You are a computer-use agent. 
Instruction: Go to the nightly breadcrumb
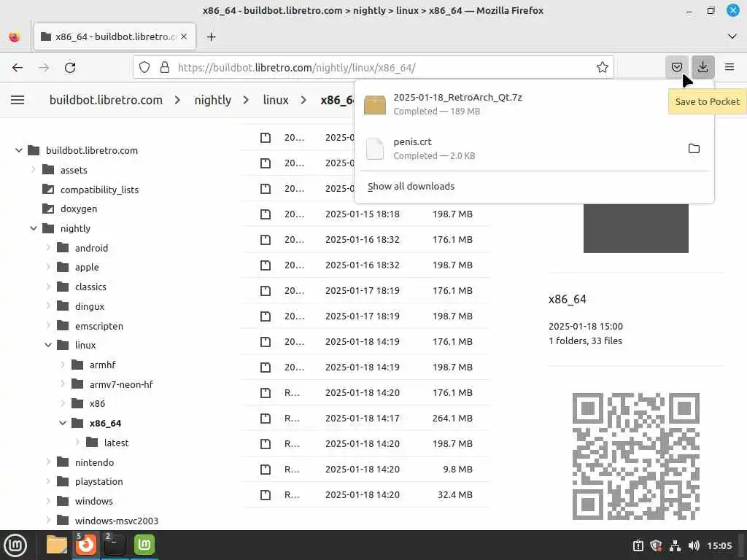tap(212, 100)
